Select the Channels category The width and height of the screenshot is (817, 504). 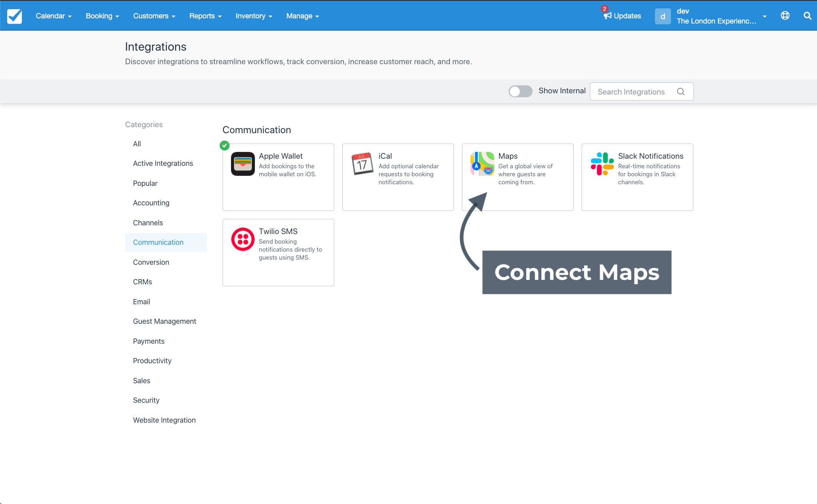pyautogui.click(x=148, y=223)
